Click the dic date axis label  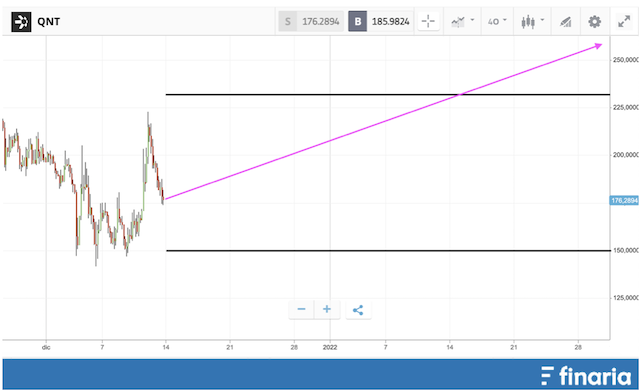[x=46, y=347]
